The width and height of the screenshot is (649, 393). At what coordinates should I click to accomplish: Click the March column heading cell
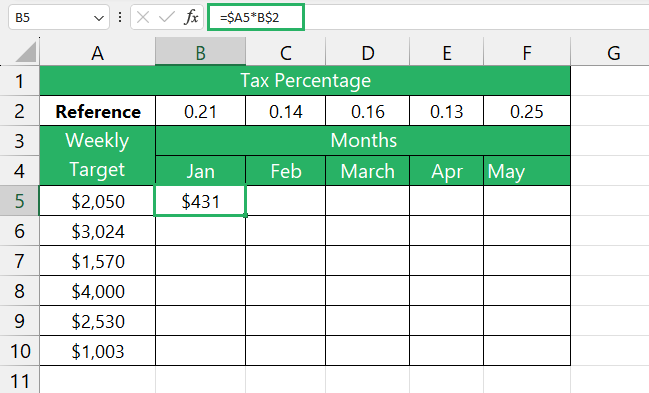coord(368,171)
